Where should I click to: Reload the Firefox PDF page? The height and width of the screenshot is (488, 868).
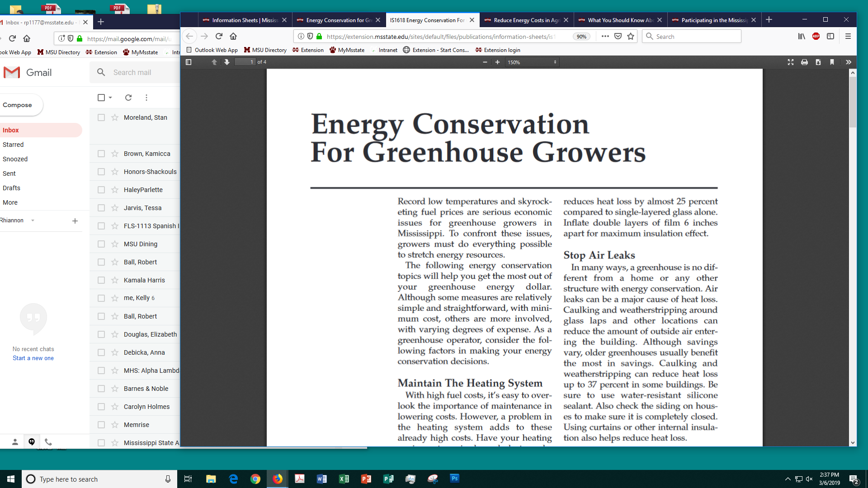[219, 36]
